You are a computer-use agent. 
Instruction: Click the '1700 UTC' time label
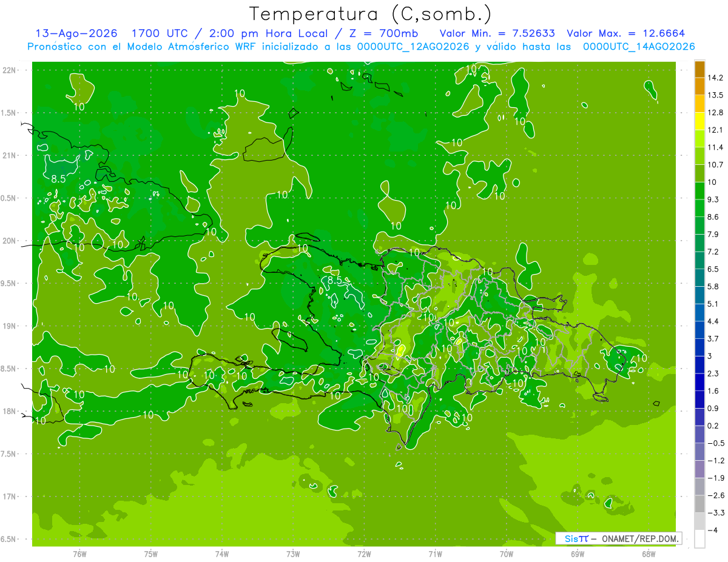[160, 33]
